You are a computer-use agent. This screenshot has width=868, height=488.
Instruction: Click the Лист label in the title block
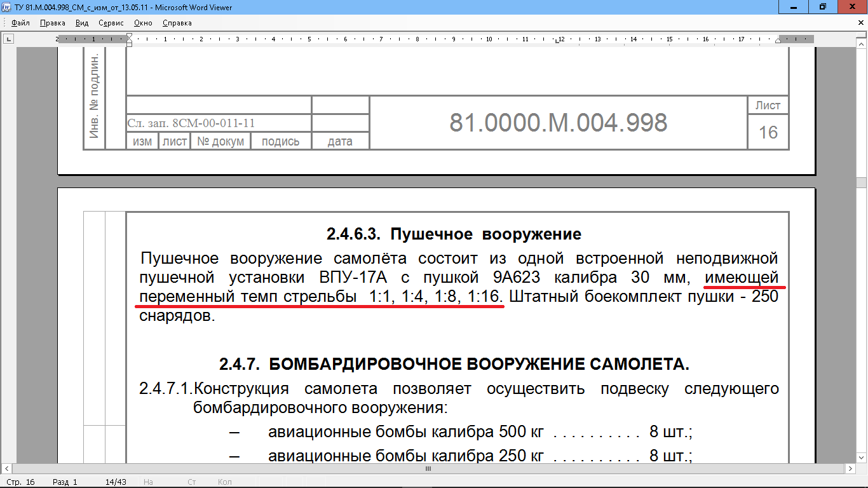(x=768, y=105)
